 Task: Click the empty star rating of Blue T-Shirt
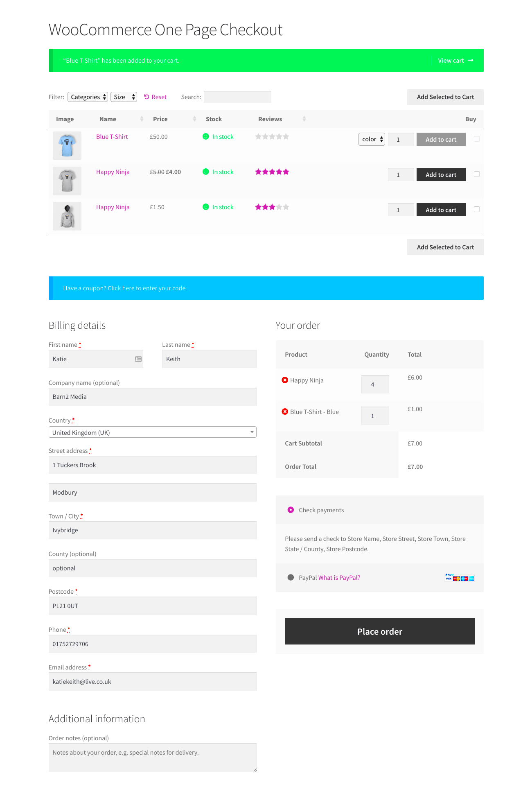pyautogui.click(x=272, y=137)
